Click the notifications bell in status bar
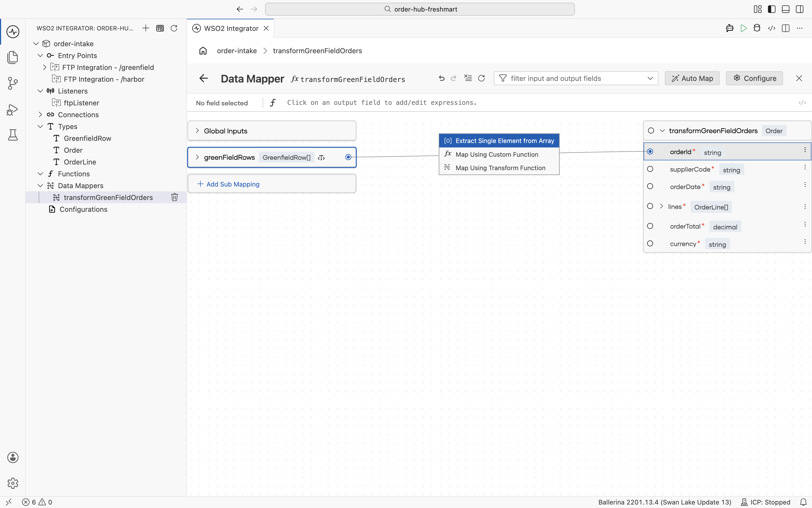Screen dimensions: 812x508 click(x=803, y=502)
